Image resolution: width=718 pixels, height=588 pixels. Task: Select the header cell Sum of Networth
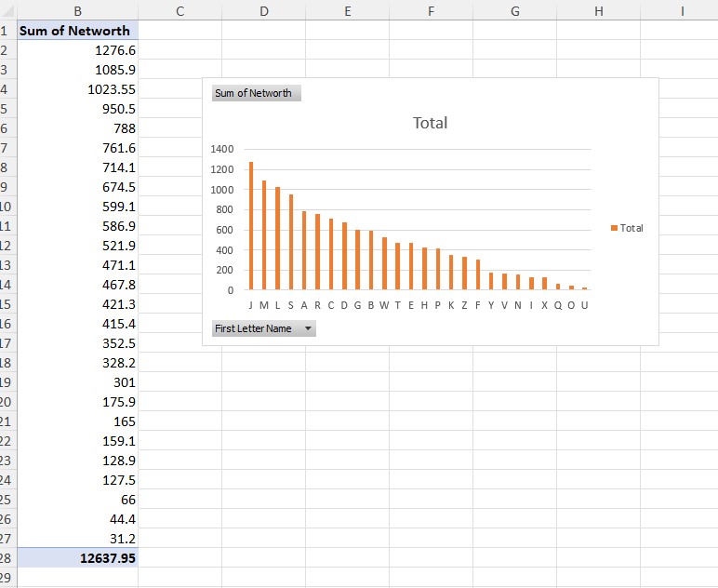pyautogui.click(x=77, y=31)
